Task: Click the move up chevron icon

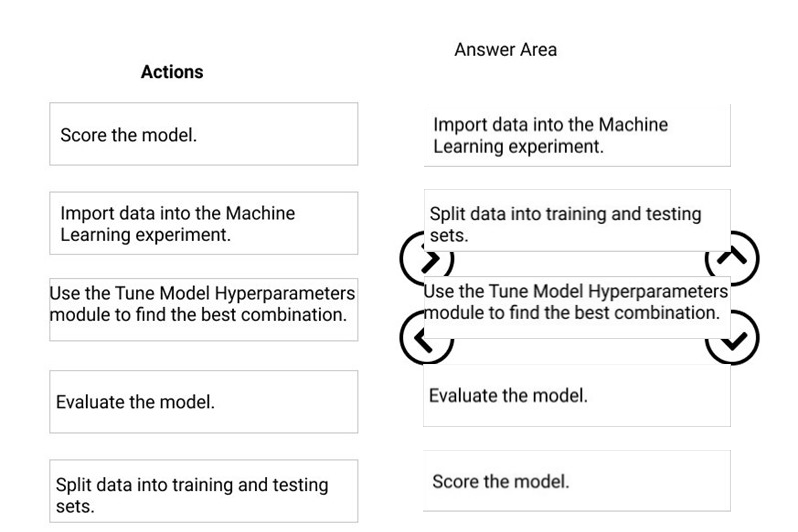Action: click(732, 258)
